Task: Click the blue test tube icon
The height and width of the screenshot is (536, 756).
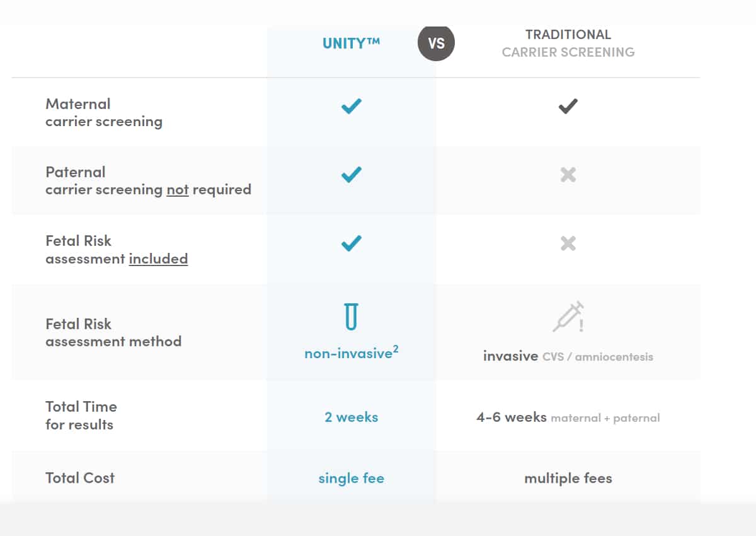Action: pyautogui.click(x=351, y=316)
